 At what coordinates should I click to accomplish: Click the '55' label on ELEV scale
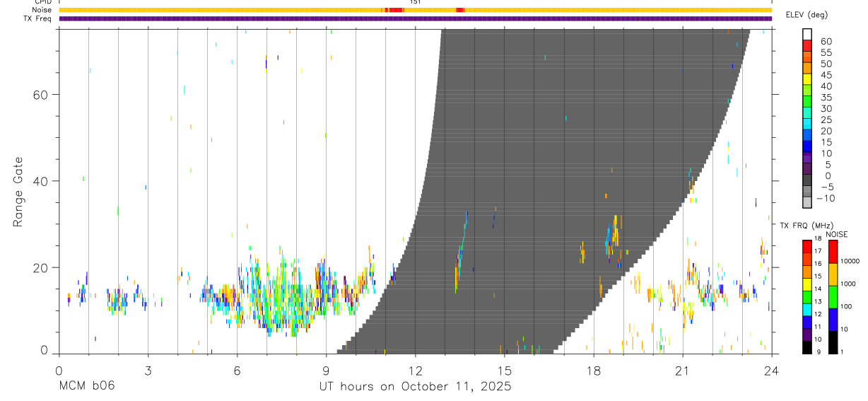(x=826, y=52)
